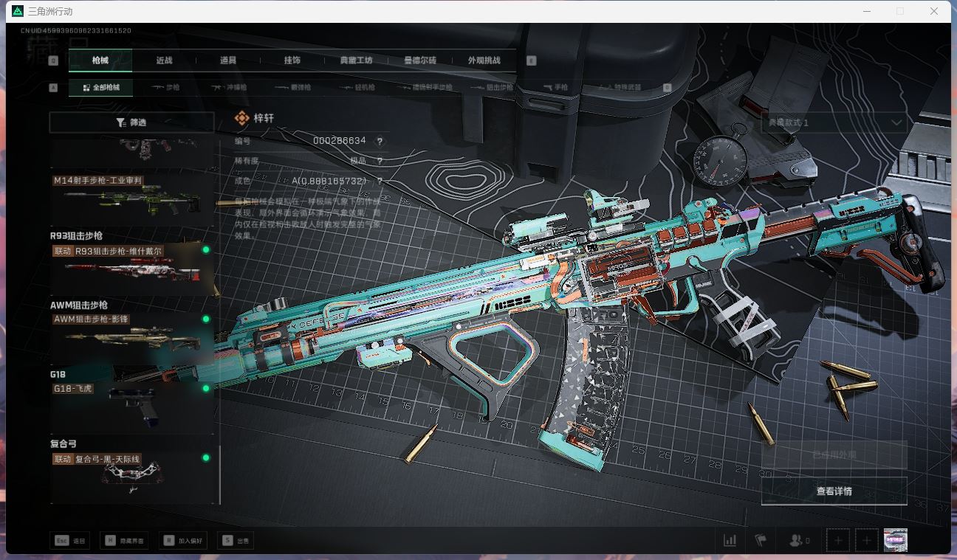Screen dimensions: 957x560
Task: Open the team members icon
Action: pyautogui.click(x=796, y=541)
